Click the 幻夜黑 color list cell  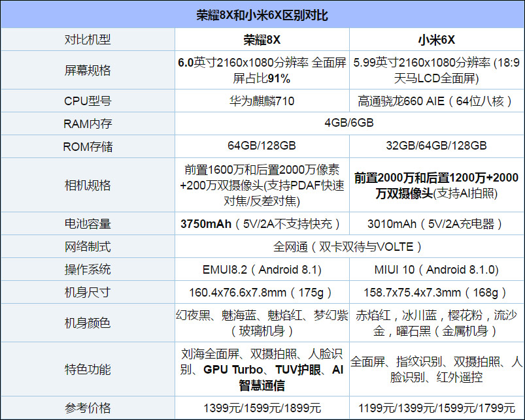pos(262,323)
